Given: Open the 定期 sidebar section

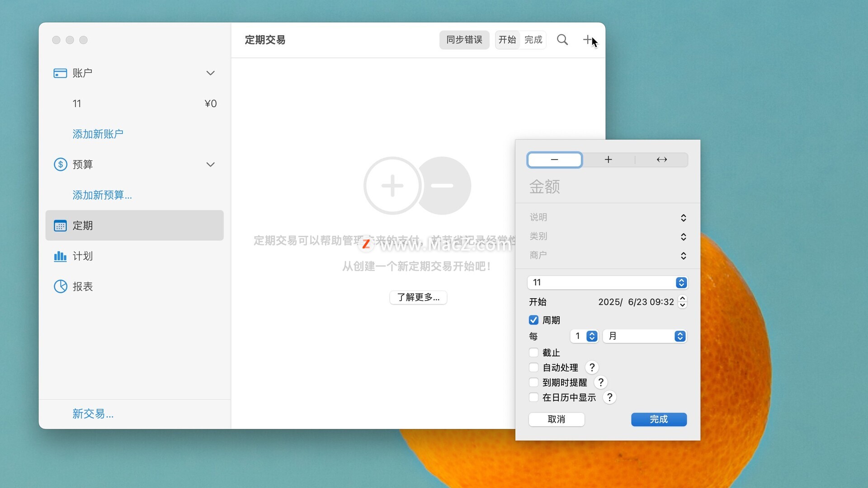Looking at the screenshot, I should click(x=134, y=225).
